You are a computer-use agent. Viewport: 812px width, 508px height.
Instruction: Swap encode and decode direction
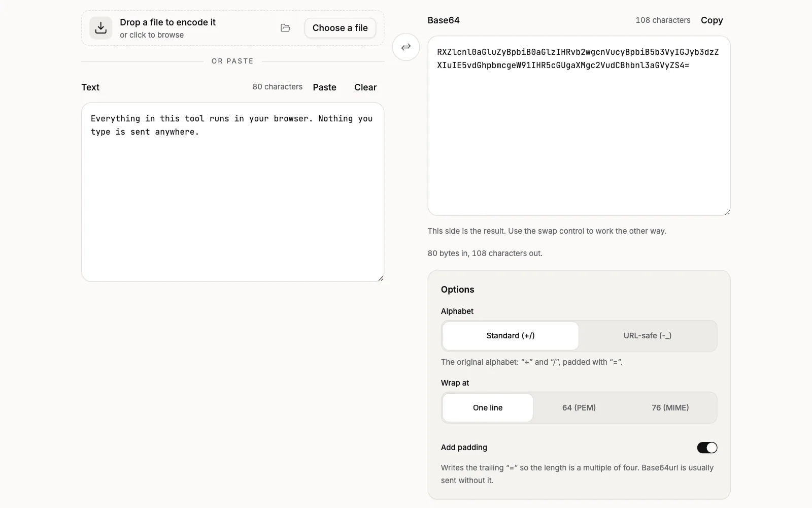(x=406, y=47)
